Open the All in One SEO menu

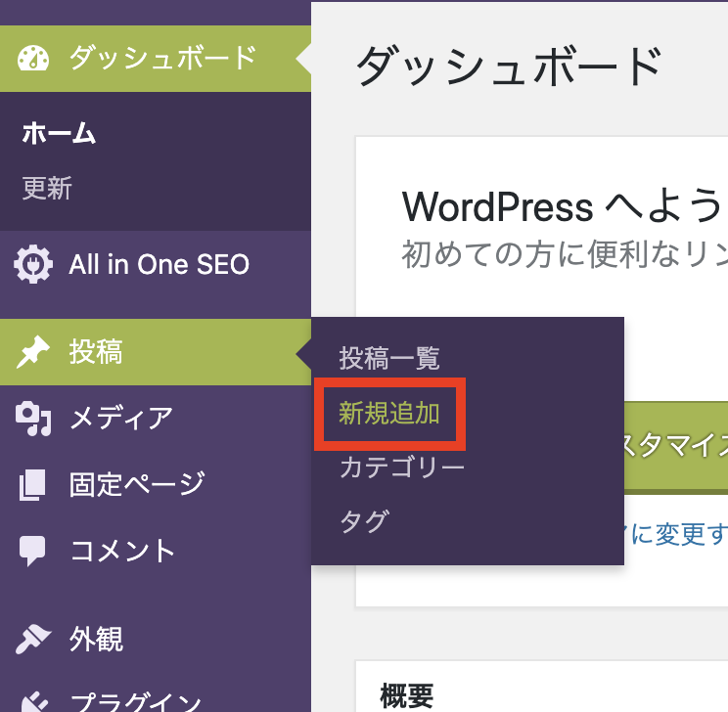(156, 264)
